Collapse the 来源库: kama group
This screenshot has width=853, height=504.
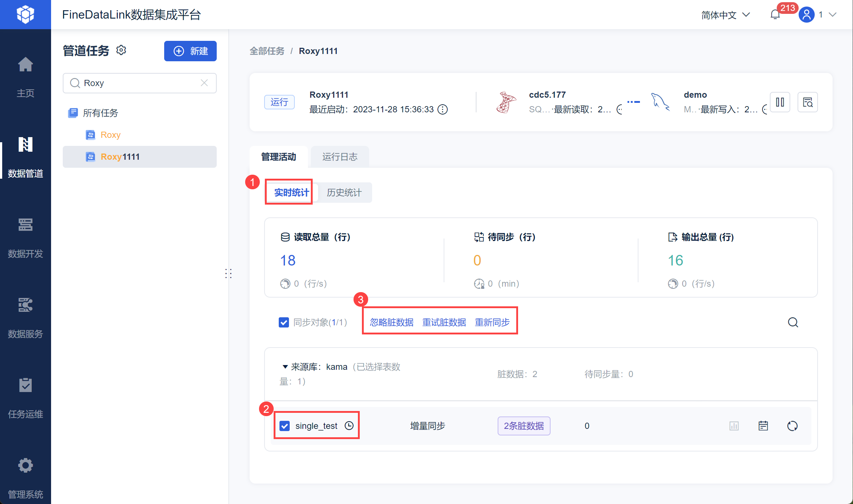(x=285, y=367)
